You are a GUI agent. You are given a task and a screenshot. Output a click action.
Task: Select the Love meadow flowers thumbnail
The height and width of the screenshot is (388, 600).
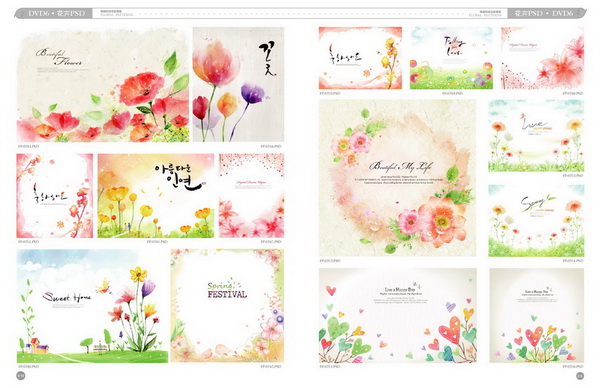coord(536,135)
